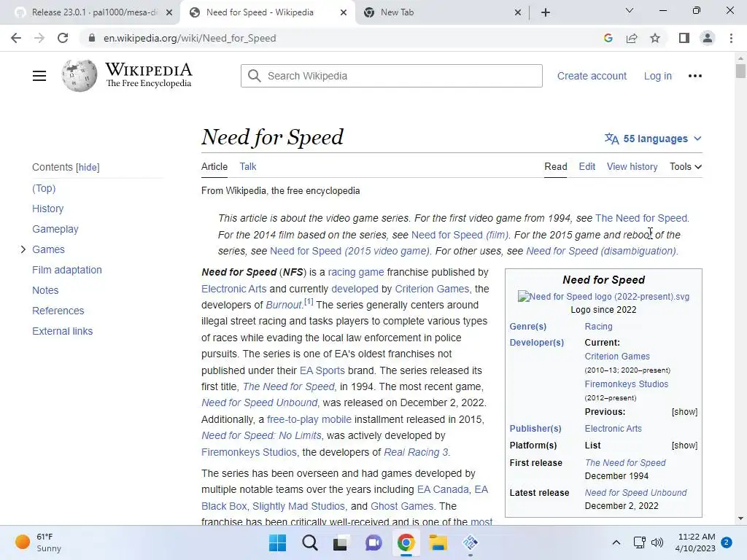
Task: Bookmark this page with star icon
Action: [x=655, y=38]
